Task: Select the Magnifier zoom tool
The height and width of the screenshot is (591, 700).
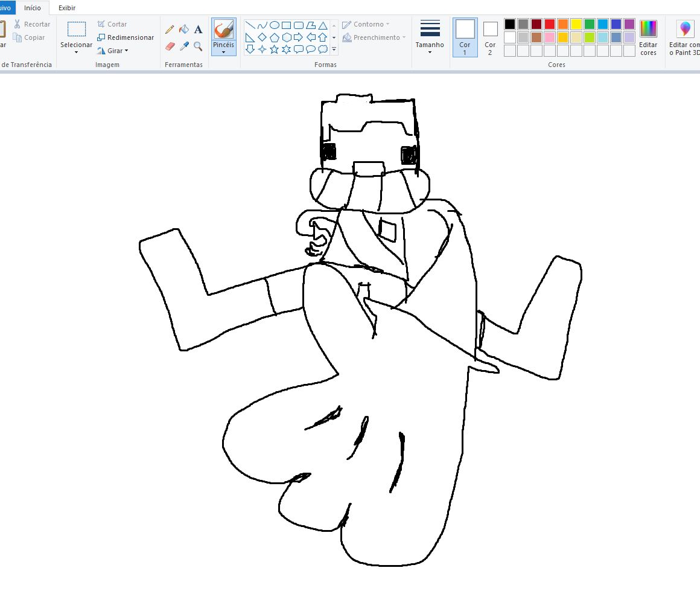Action: (x=198, y=46)
